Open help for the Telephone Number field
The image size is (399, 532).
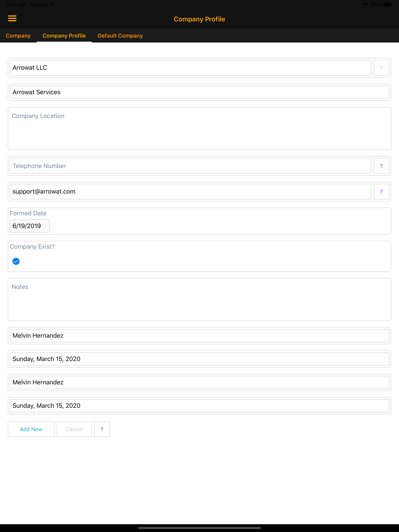tap(381, 166)
